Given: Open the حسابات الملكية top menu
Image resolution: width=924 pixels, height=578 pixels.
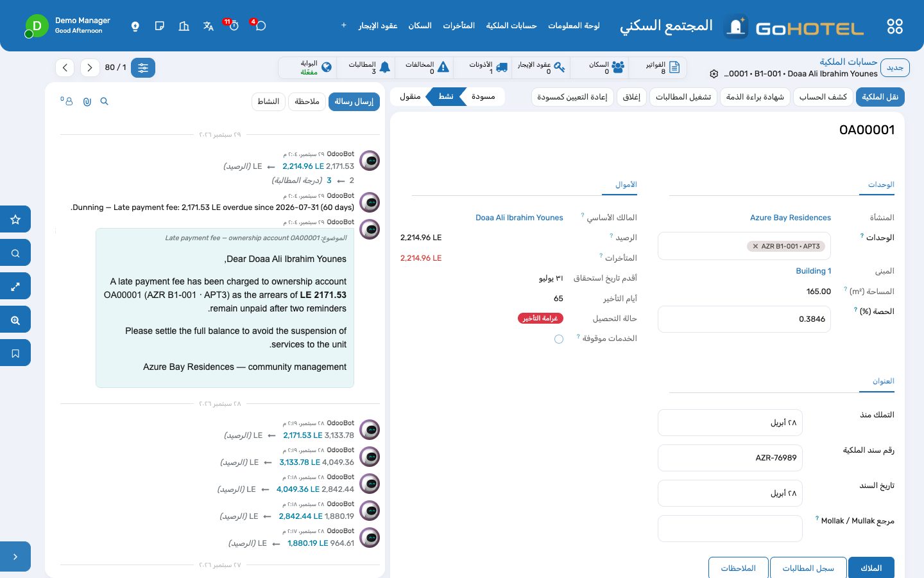Looking at the screenshot, I should click(511, 26).
